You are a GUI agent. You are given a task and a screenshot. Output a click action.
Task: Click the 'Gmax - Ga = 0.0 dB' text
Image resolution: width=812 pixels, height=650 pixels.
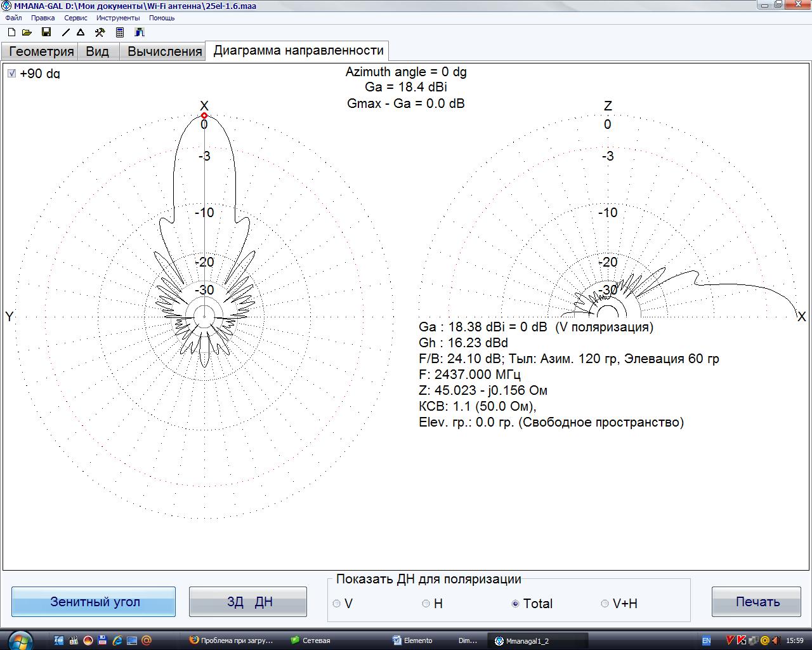click(x=406, y=103)
